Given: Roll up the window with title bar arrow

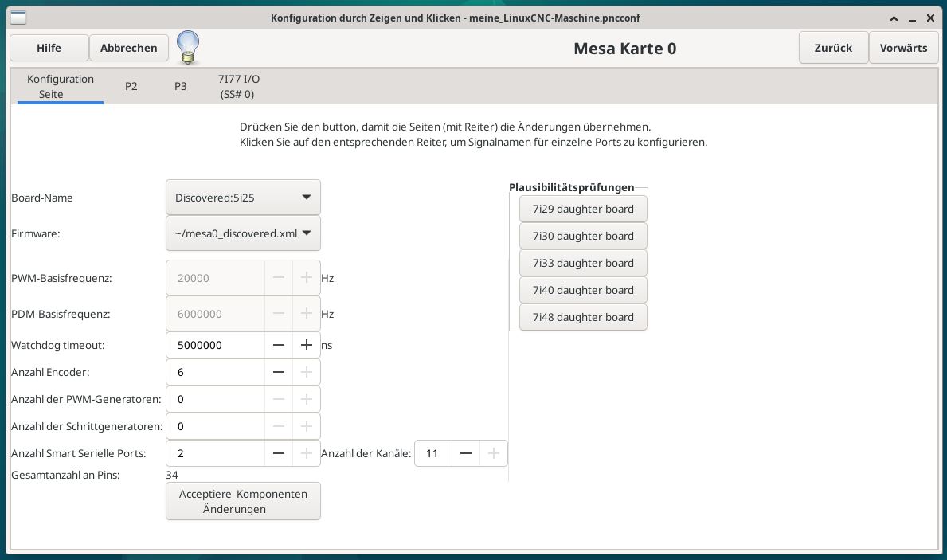Looking at the screenshot, I should [894, 18].
